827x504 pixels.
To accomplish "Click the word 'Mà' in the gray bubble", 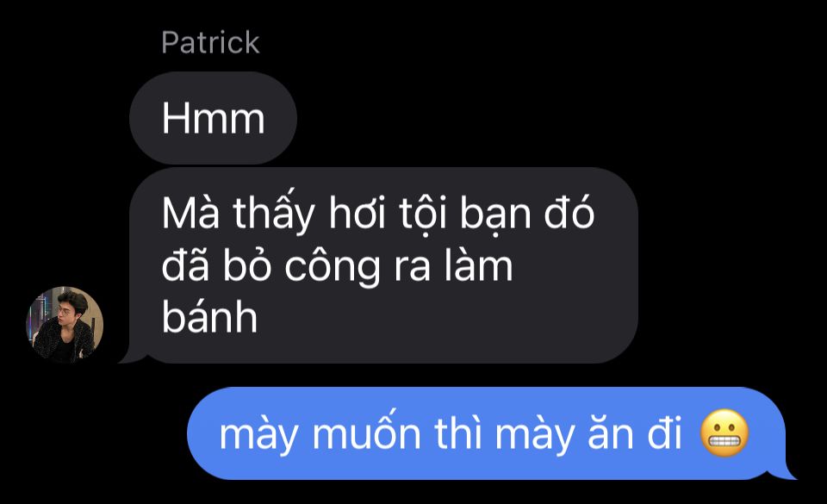I will tap(190, 213).
